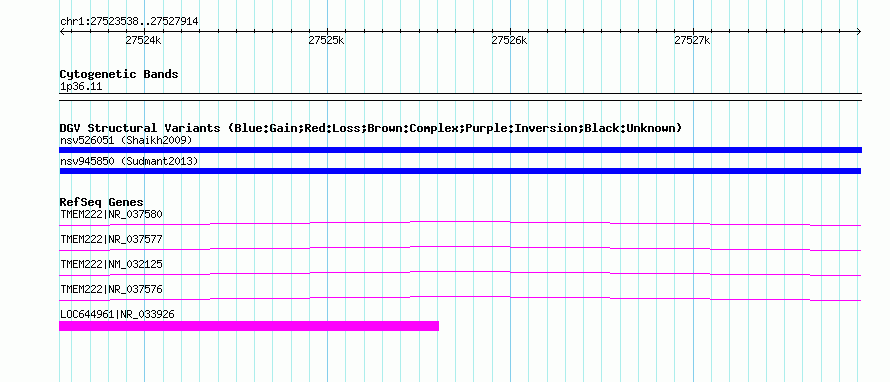The image size is (890, 382).
Task: Click the 27526k ruler tick label
Action: 509,41
